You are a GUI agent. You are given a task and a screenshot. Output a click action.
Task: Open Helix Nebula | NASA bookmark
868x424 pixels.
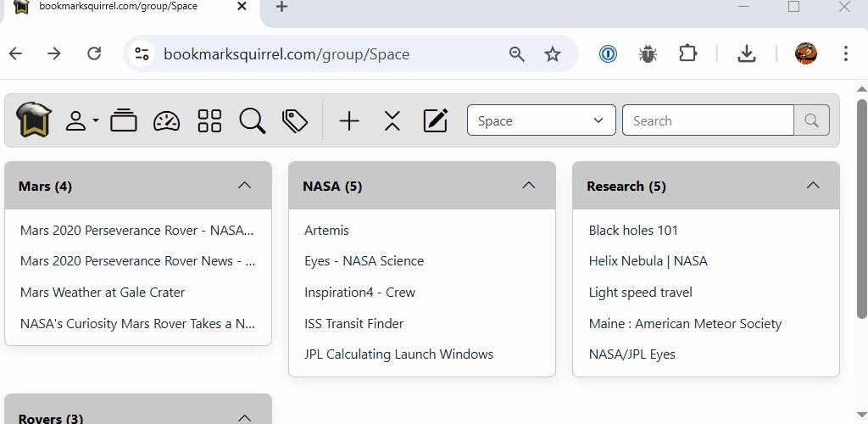click(648, 261)
